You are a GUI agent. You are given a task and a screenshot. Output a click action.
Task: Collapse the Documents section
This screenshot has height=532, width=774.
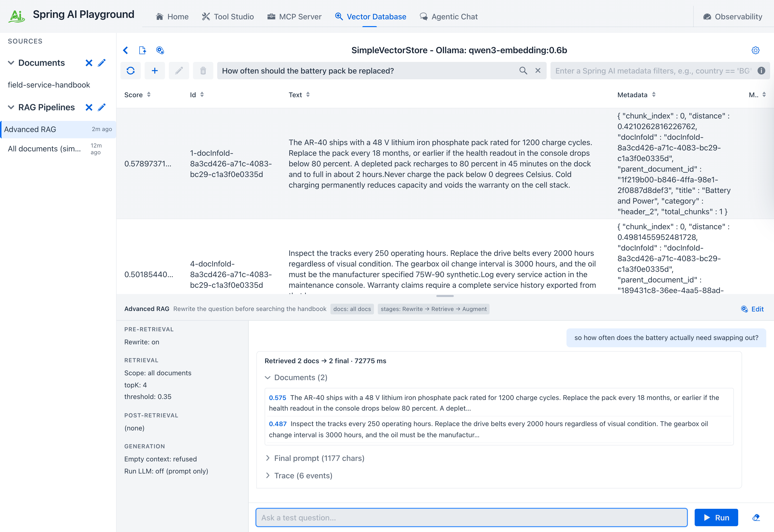pyautogui.click(x=11, y=63)
